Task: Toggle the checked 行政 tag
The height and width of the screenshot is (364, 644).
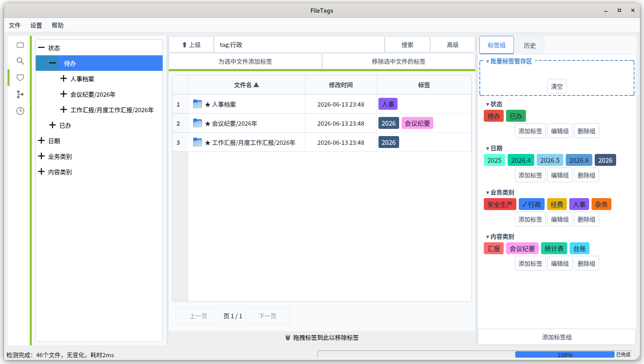Action: coord(531,204)
